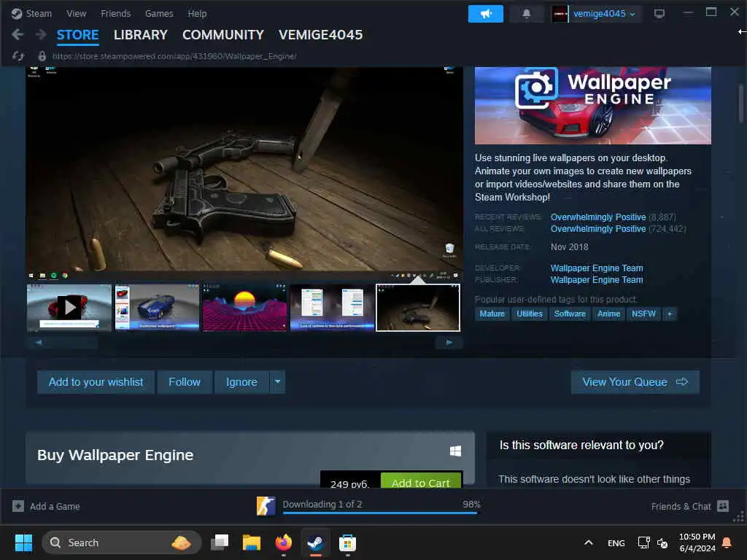Click Add to your wishlist
747x560 pixels.
pos(96,382)
